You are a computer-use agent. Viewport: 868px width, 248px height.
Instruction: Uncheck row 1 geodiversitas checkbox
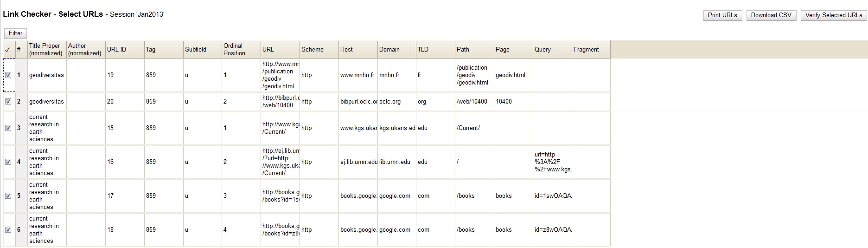click(x=8, y=75)
